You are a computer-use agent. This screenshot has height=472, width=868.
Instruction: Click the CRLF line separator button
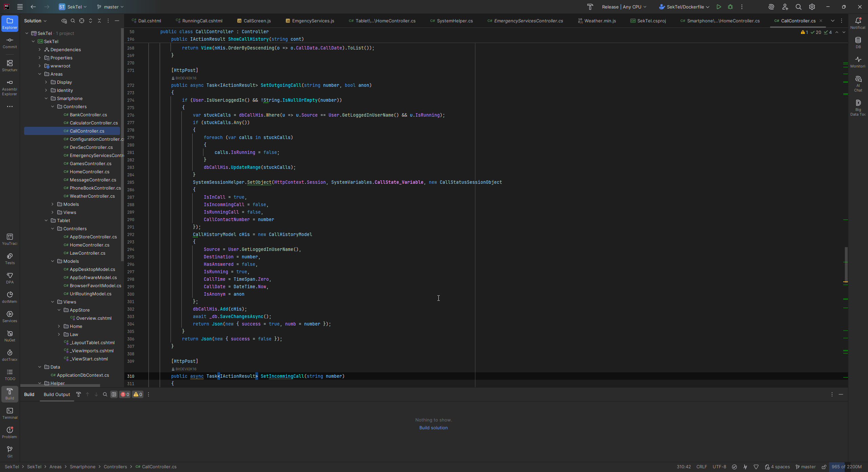[702, 467]
